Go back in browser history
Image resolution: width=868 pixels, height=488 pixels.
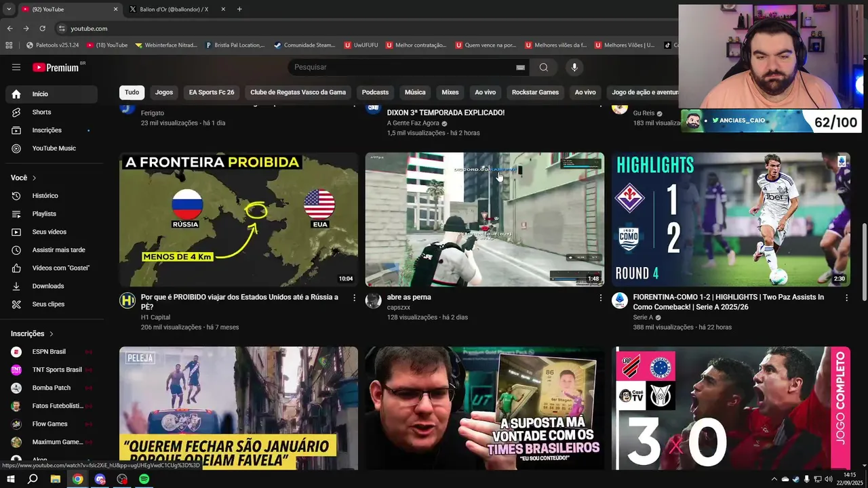(9, 28)
